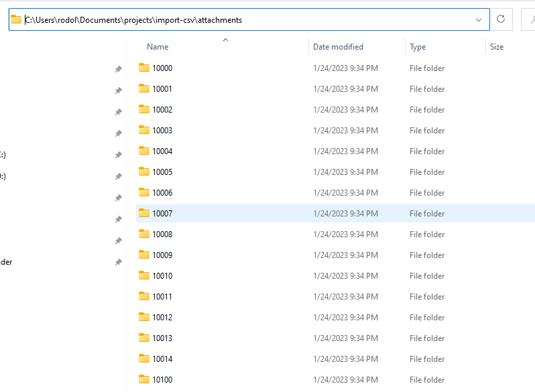Click the sort arrow above Name column

pos(225,40)
